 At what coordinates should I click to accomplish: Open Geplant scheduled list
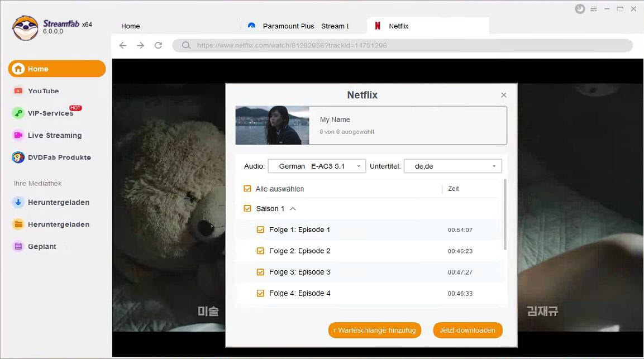pos(42,246)
